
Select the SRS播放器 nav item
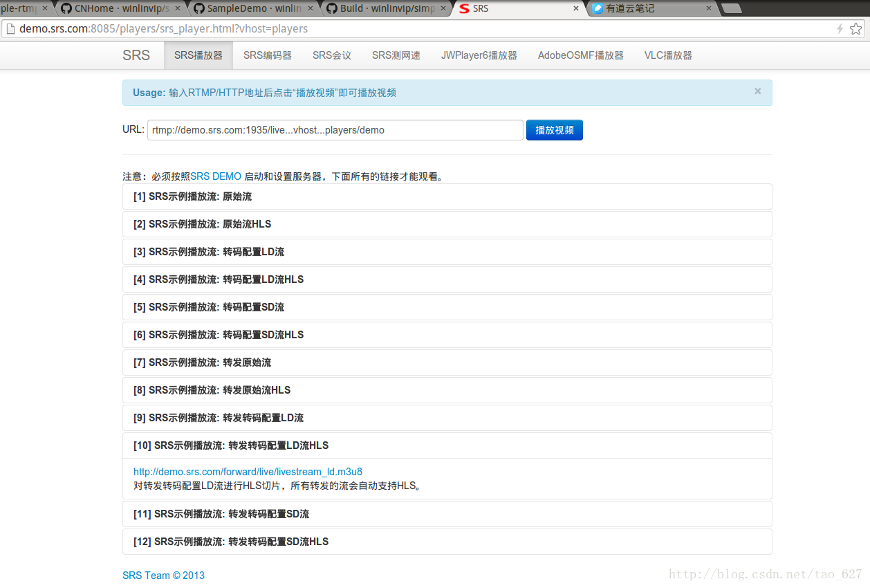coord(198,55)
